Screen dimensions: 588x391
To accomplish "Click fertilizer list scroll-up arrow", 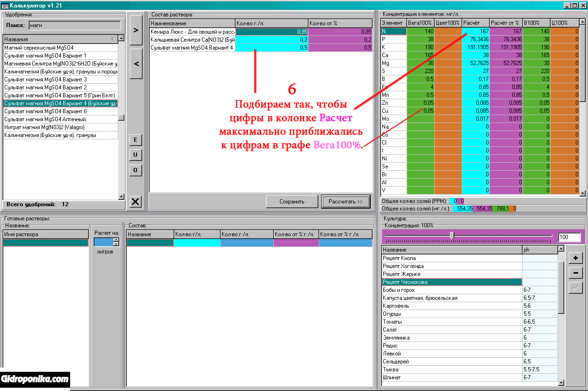I will (121, 39).
